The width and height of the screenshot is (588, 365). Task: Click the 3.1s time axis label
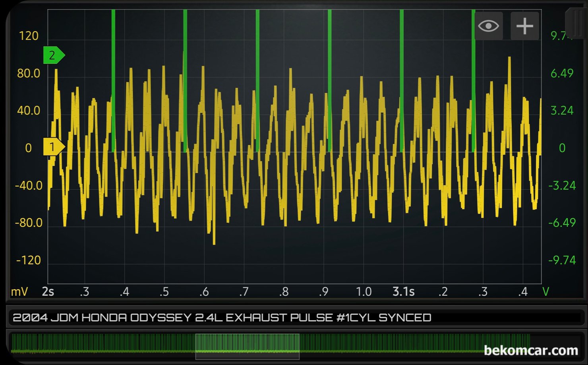[403, 292]
